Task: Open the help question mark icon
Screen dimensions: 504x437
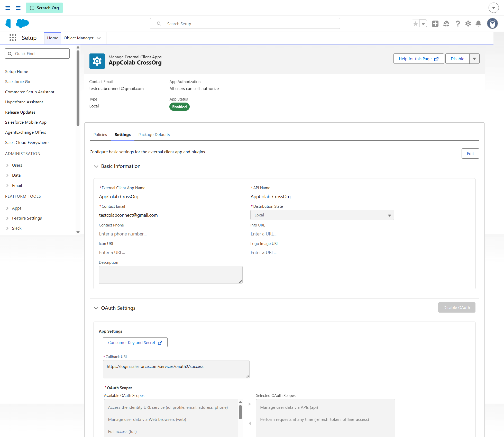Action: coord(458,24)
